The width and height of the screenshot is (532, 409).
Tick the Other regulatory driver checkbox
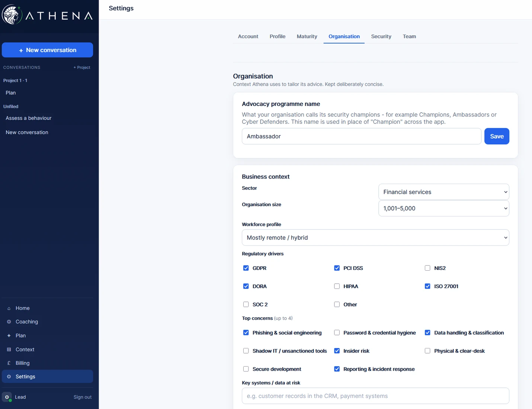pos(337,305)
